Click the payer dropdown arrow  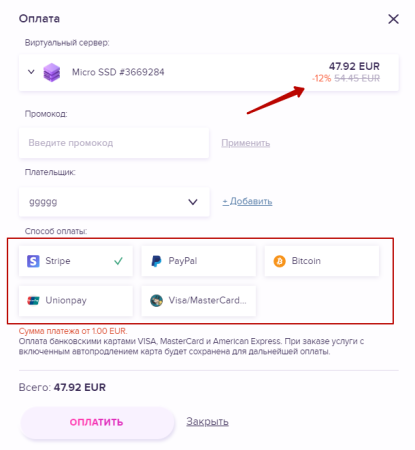[193, 202]
